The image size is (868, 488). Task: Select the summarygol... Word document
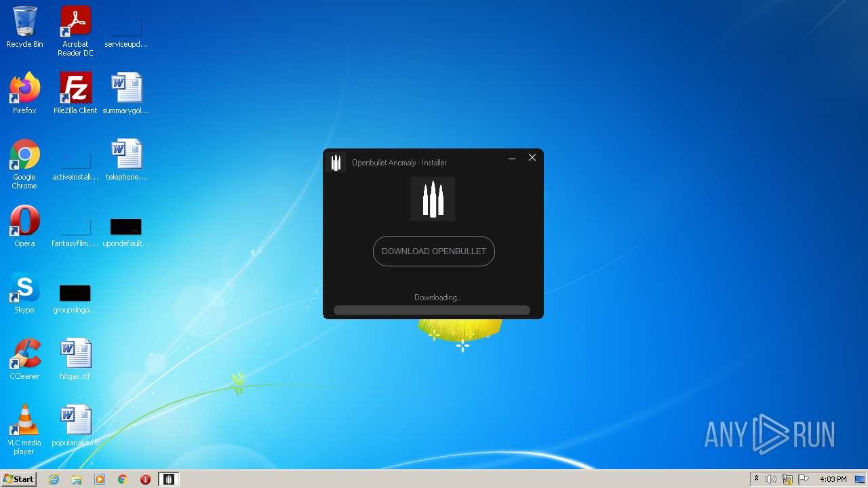click(126, 94)
